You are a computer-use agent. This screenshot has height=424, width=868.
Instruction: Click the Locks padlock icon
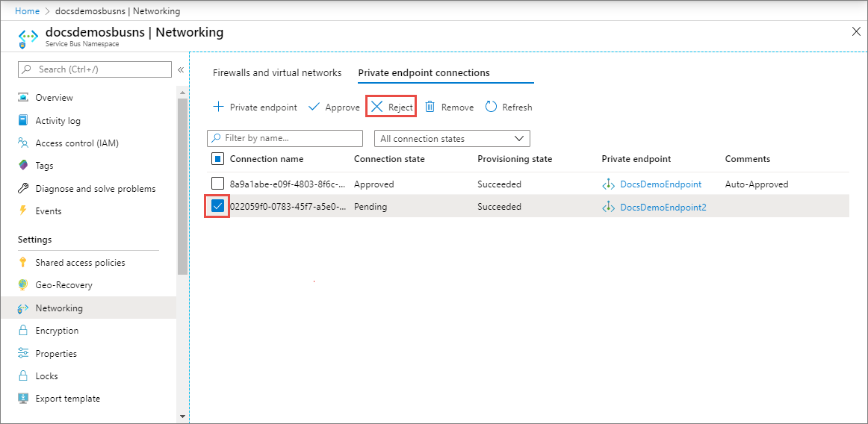[22, 375]
